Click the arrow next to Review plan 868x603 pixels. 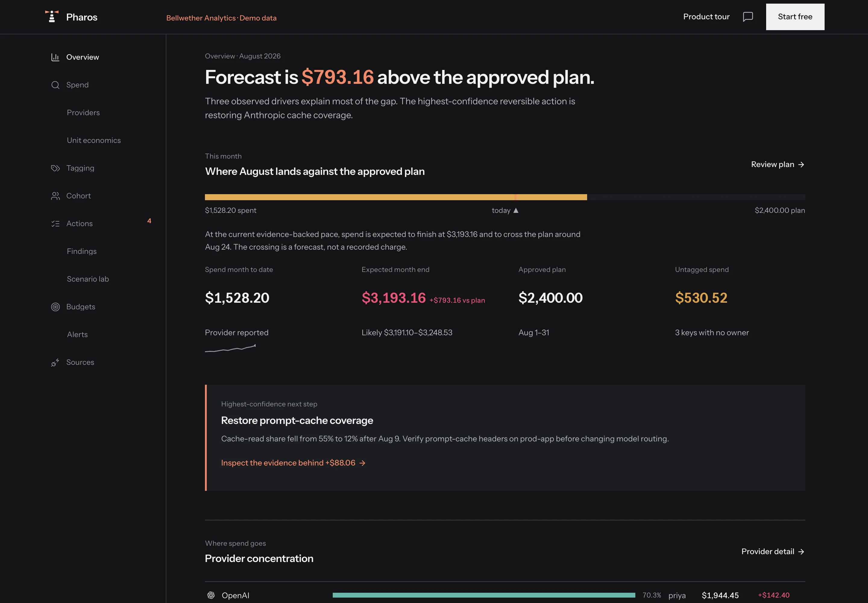[801, 164]
